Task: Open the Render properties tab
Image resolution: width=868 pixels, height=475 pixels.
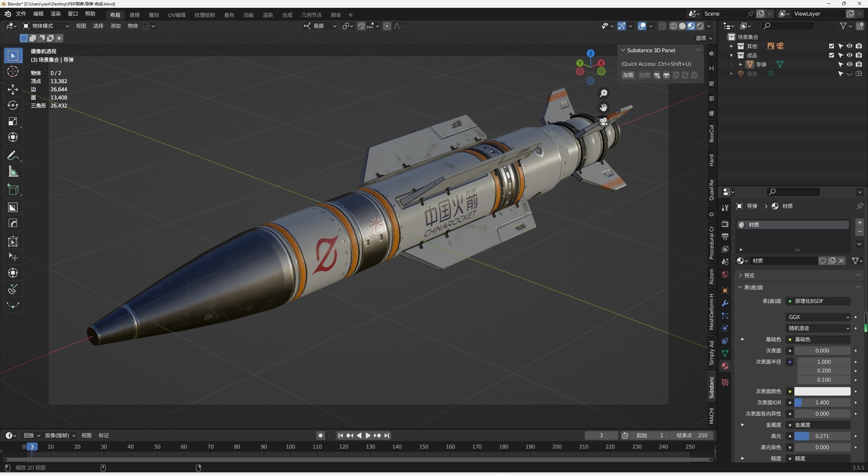Action: (x=725, y=224)
